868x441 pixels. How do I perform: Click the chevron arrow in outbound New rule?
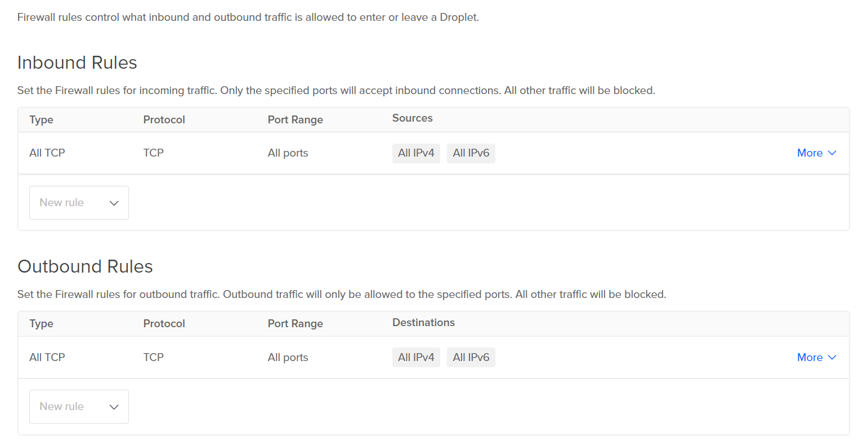tap(114, 407)
